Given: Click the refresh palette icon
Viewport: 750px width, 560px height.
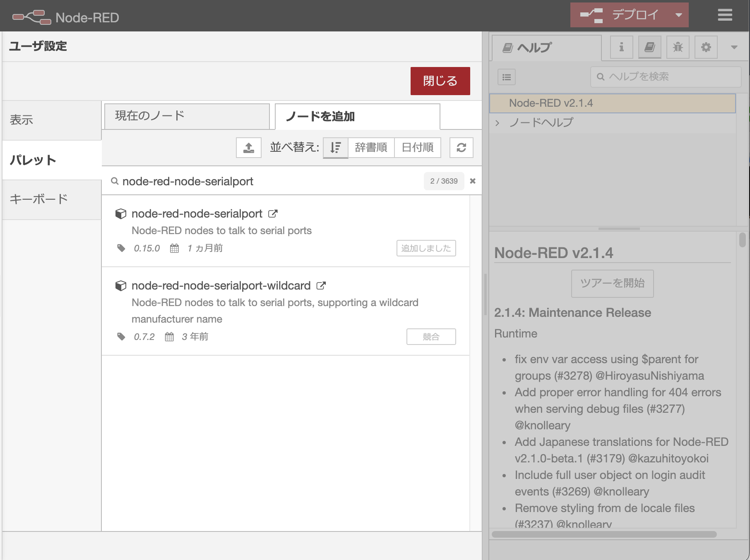Looking at the screenshot, I should (x=461, y=147).
